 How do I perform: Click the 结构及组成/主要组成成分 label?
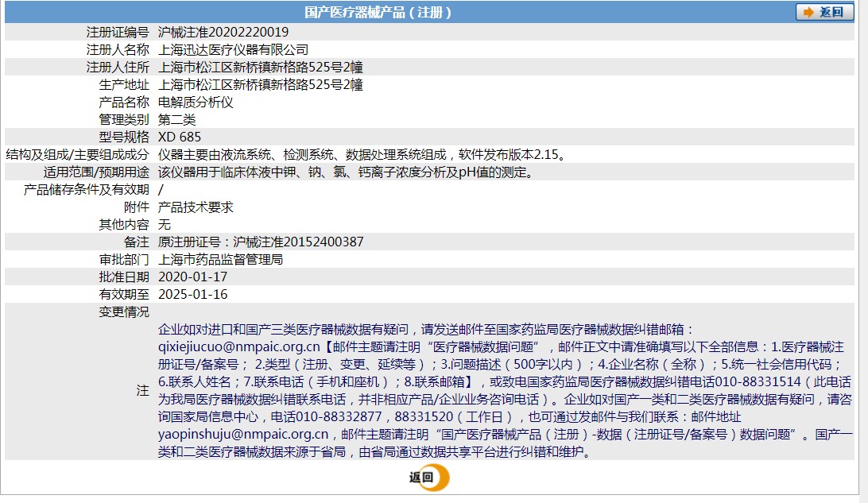(78, 154)
